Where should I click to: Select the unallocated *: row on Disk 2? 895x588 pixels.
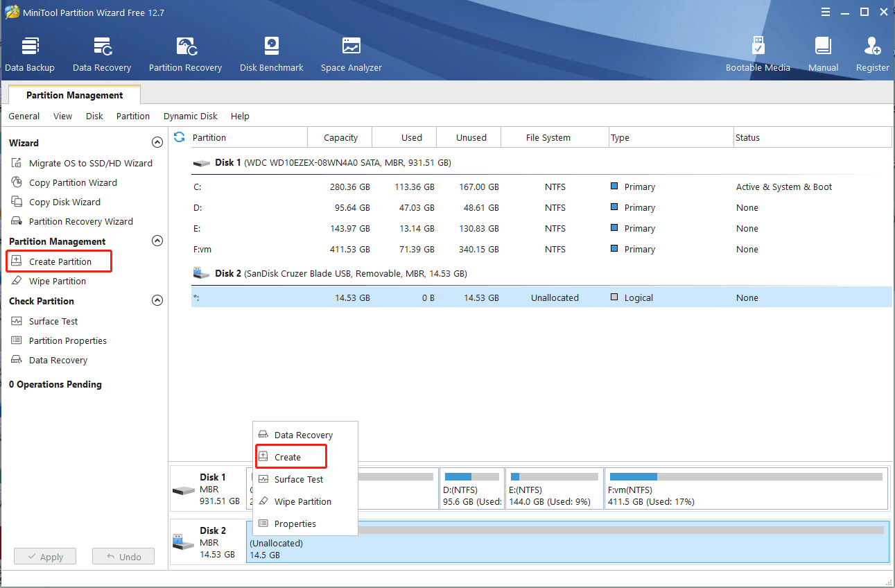tap(541, 297)
